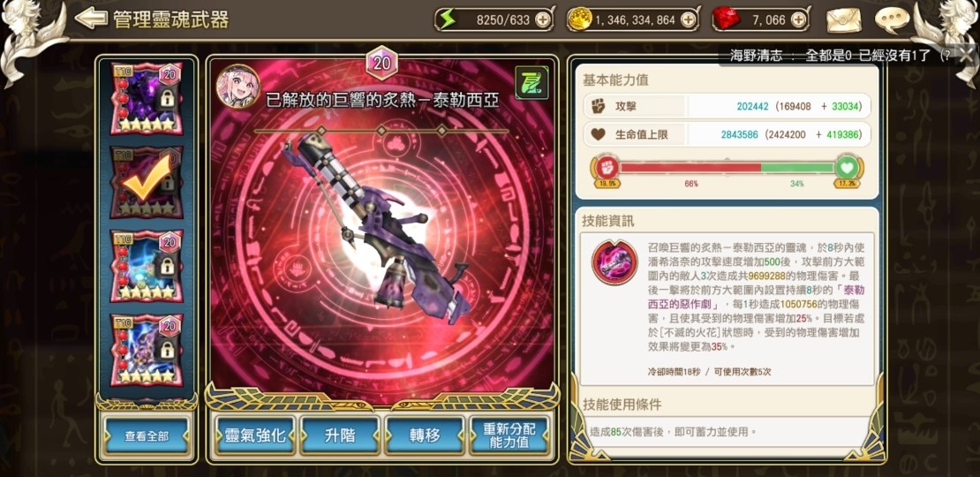
Task: Add stamina with the plus icon
Action: [x=542, y=20]
